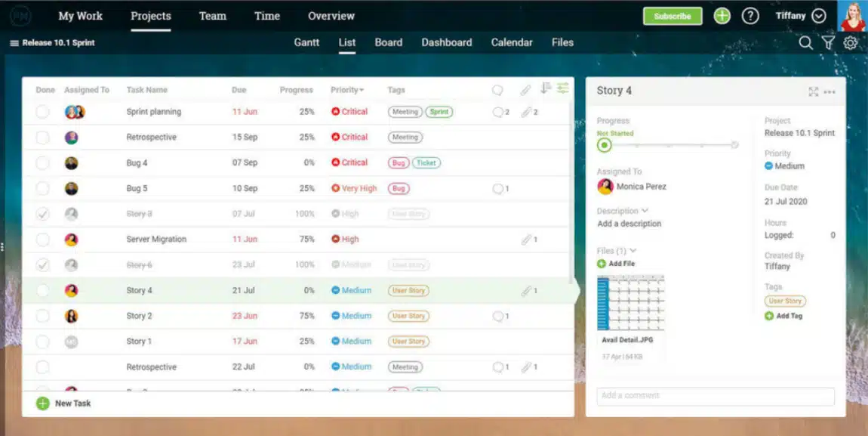Expand the Description section chevron

click(x=645, y=211)
